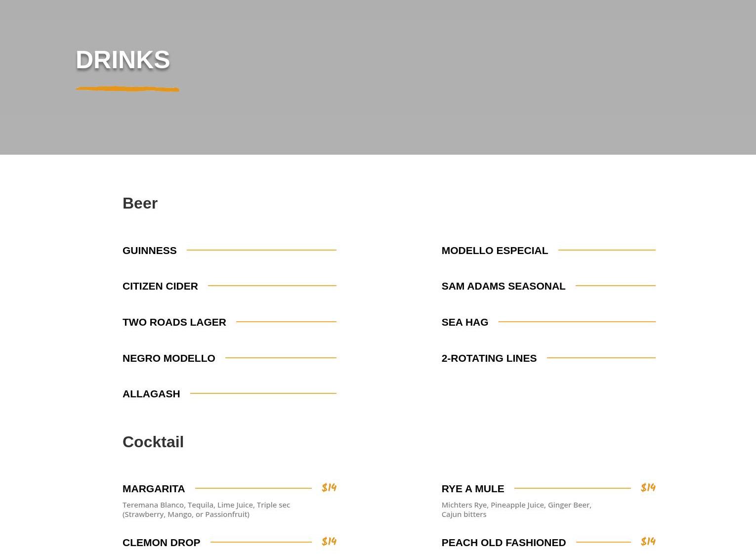
Task: Click the Two Roads Lager entry
Action: [174, 322]
